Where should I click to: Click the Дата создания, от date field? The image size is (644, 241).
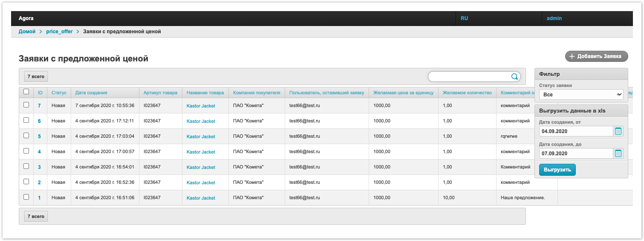pyautogui.click(x=575, y=131)
